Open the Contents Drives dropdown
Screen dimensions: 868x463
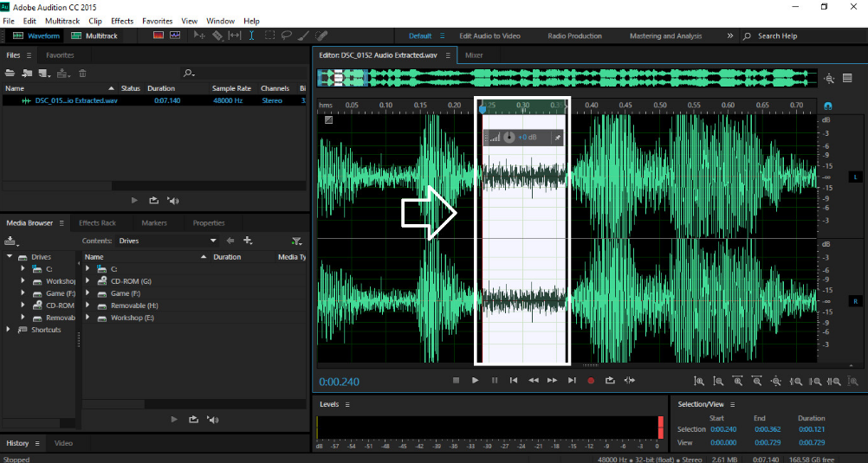pos(213,241)
